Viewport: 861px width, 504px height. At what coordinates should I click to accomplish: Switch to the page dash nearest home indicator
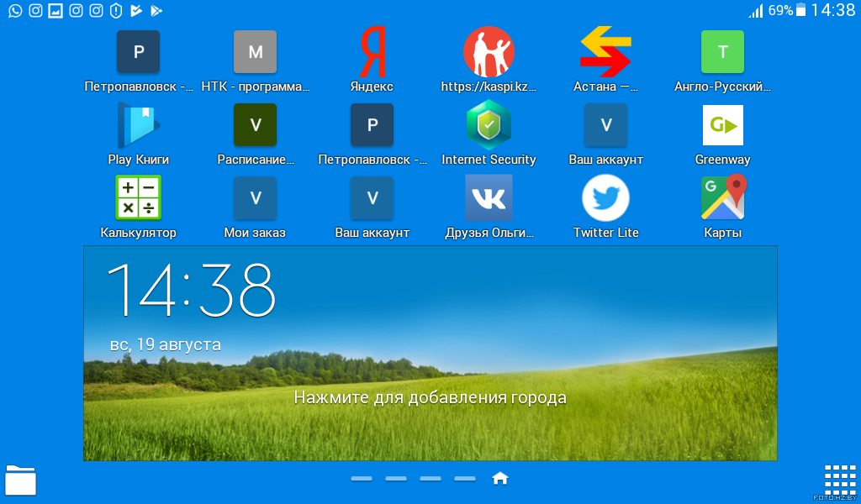(x=464, y=479)
